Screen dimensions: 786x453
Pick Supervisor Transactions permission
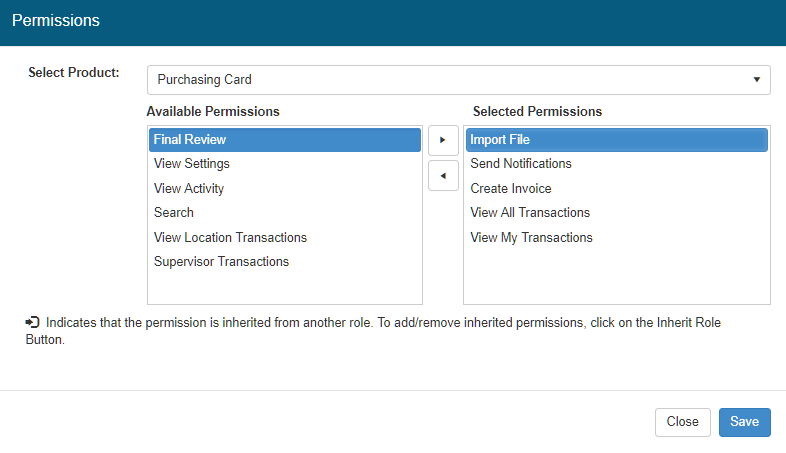pyautogui.click(x=221, y=262)
